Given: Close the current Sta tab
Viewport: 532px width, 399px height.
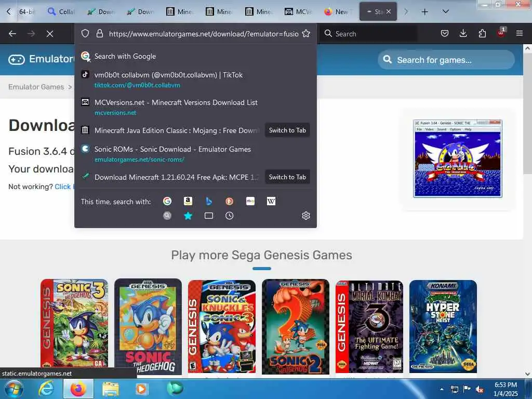Looking at the screenshot, I should (389, 11).
